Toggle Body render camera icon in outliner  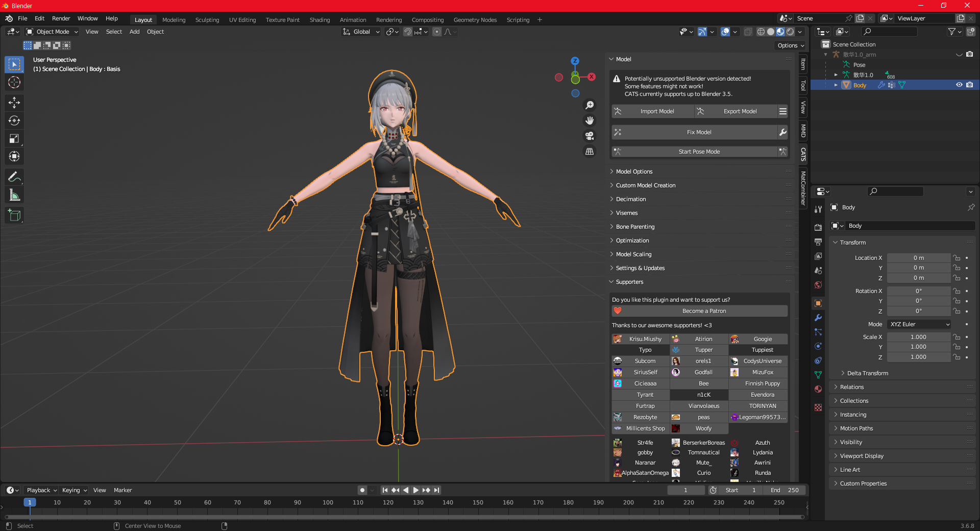[970, 85]
